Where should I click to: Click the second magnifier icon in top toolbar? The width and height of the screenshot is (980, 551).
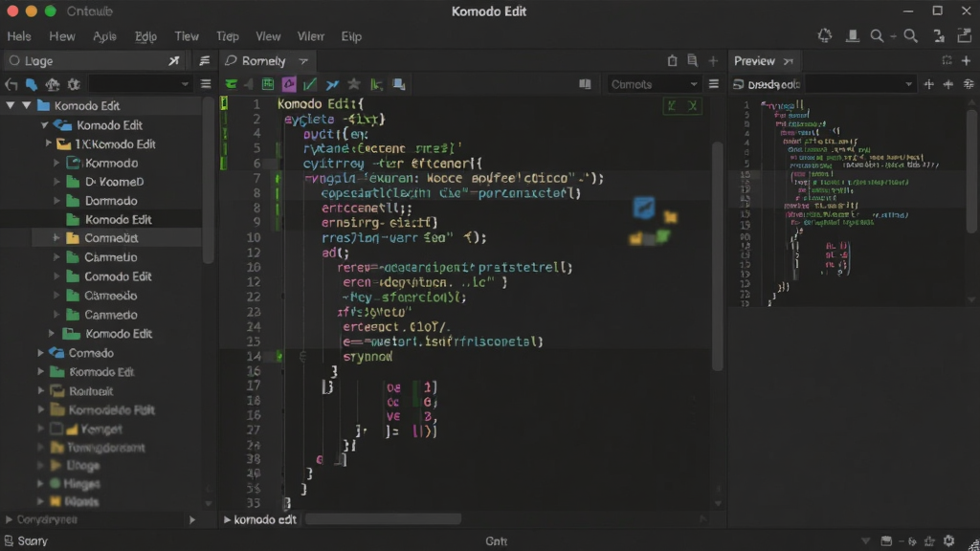[911, 36]
